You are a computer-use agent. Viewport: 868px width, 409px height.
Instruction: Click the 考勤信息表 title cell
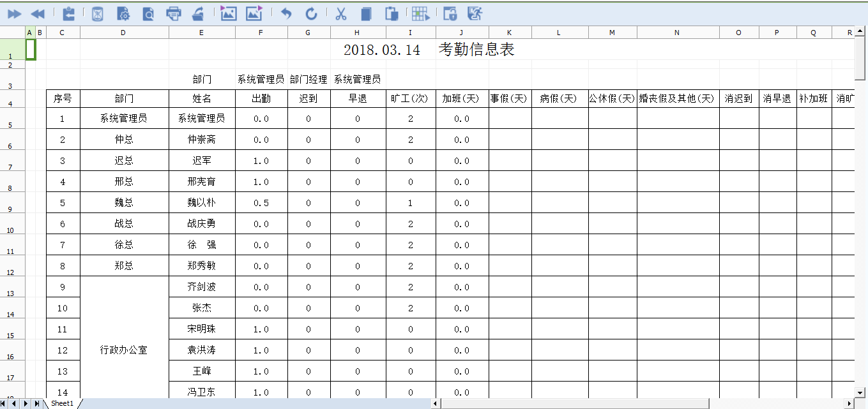[x=429, y=50]
